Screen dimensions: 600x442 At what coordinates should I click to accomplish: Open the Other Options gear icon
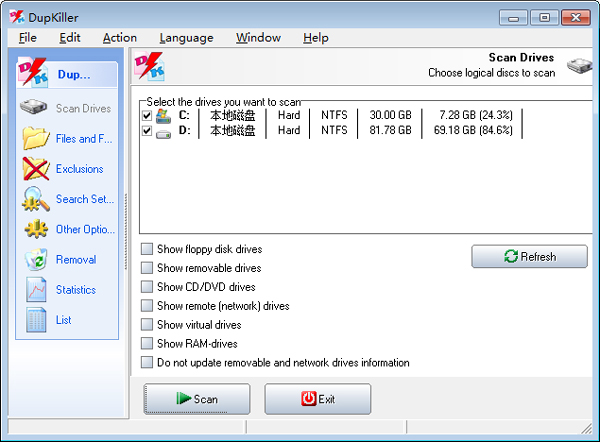(x=36, y=229)
